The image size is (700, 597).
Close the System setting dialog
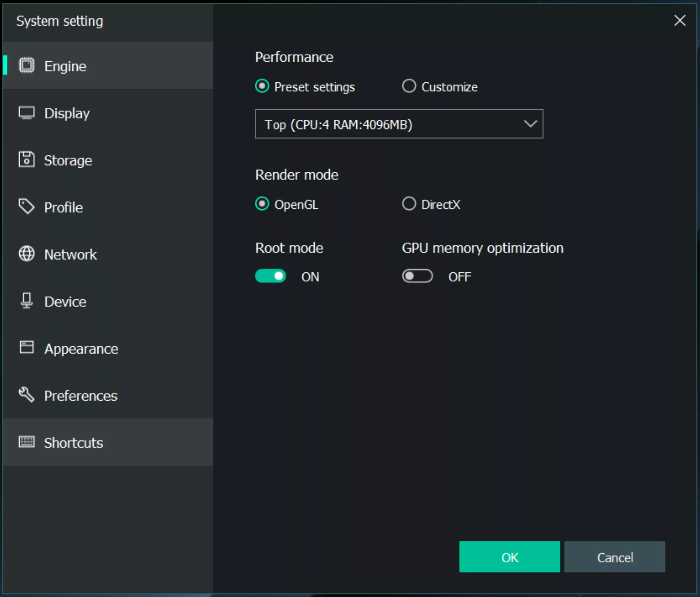[680, 21]
